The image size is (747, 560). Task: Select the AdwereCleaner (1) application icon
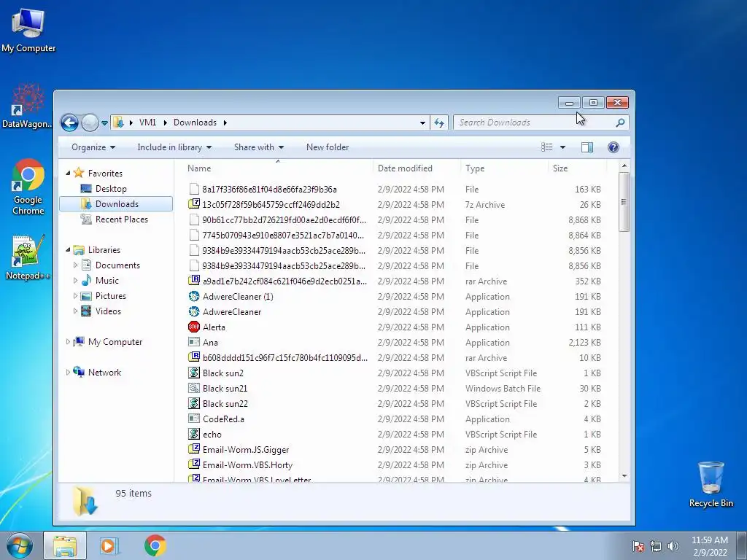[194, 296]
